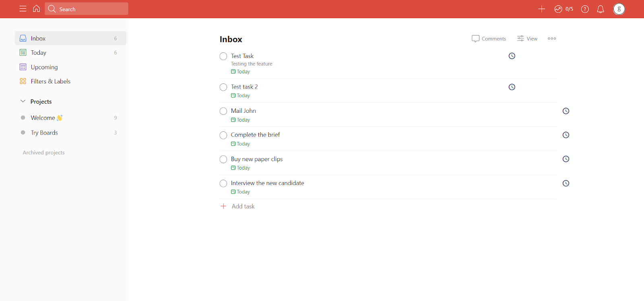The image size is (644, 301).
Task: Click Today due date of Interview the new candidate
Action: tap(240, 192)
